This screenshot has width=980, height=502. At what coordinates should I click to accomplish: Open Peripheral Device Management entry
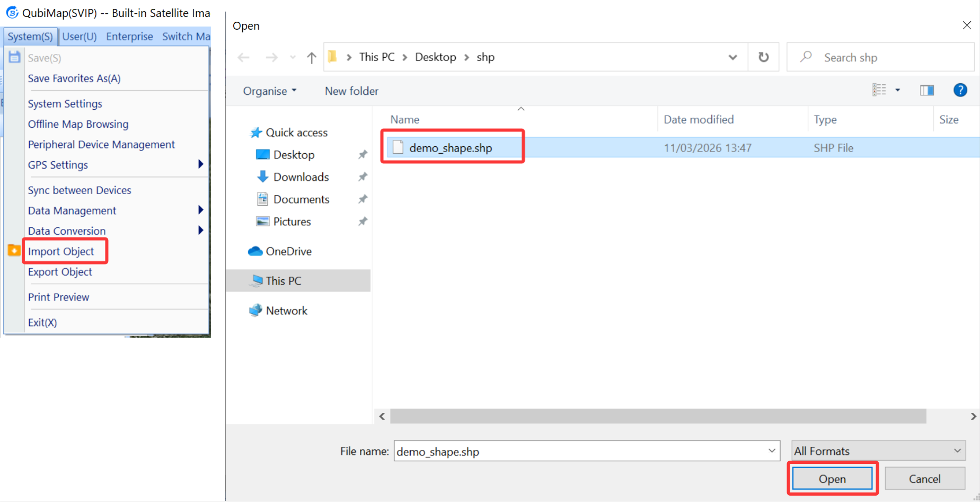pos(101,145)
